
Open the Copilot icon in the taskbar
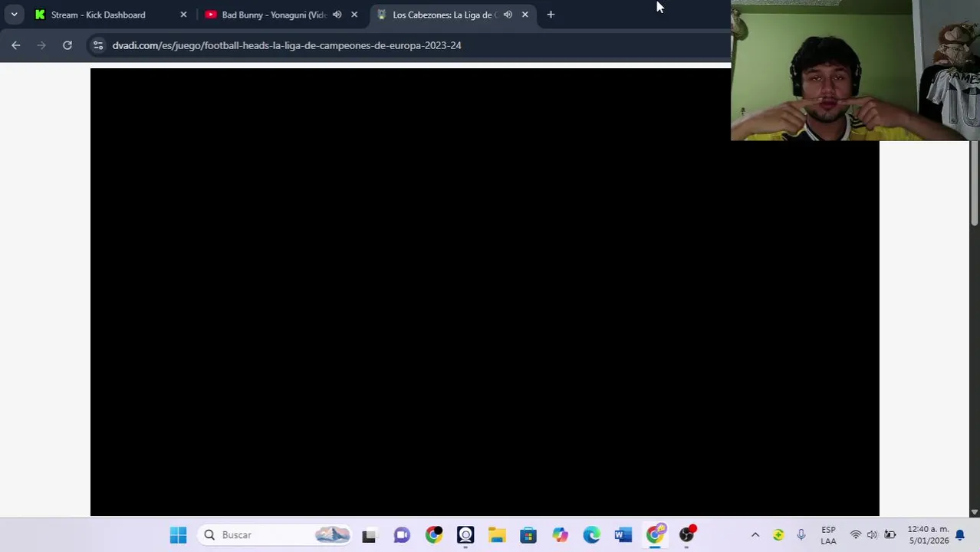pos(560,535)
